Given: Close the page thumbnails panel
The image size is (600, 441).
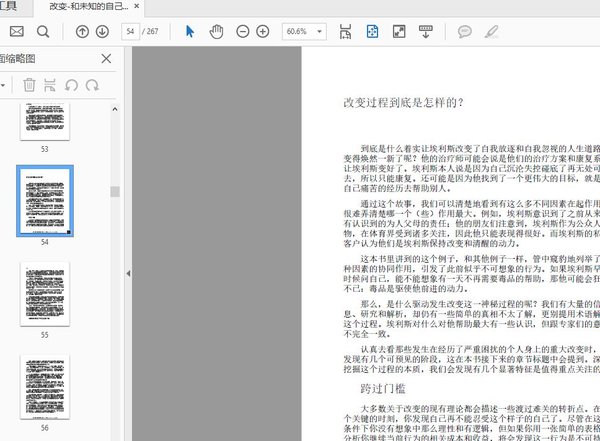Looking at the screenshot, I should coord(106,59).
